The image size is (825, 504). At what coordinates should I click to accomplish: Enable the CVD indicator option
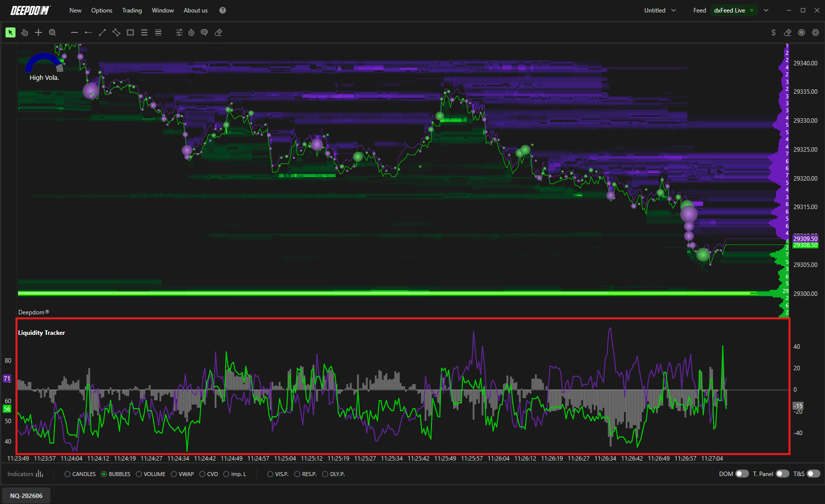point(209,474)
